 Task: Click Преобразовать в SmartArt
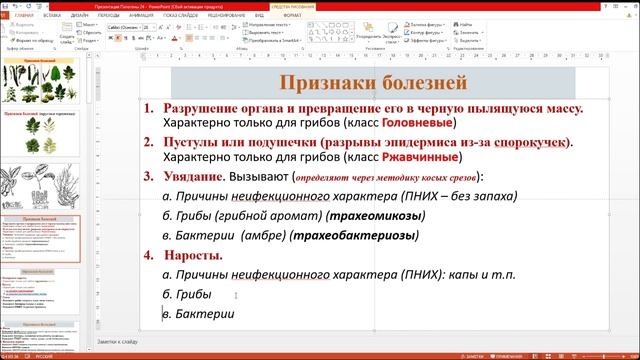pos(273,40)
